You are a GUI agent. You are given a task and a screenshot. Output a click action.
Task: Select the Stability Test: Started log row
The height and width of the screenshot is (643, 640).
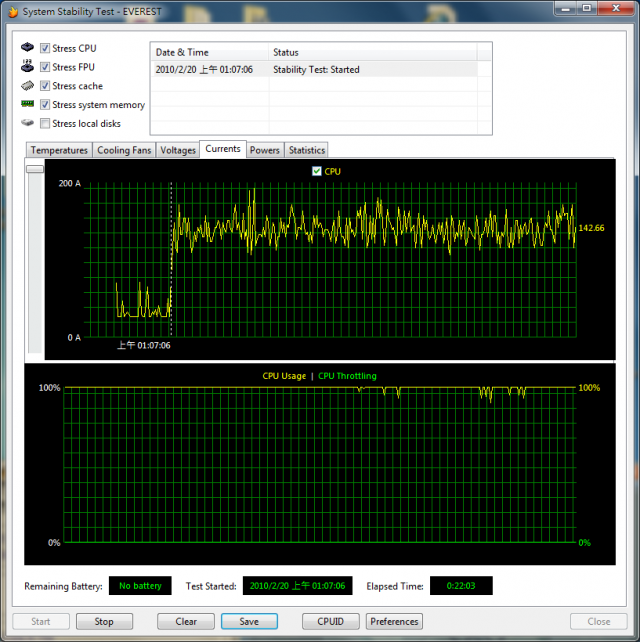[314, 70]
